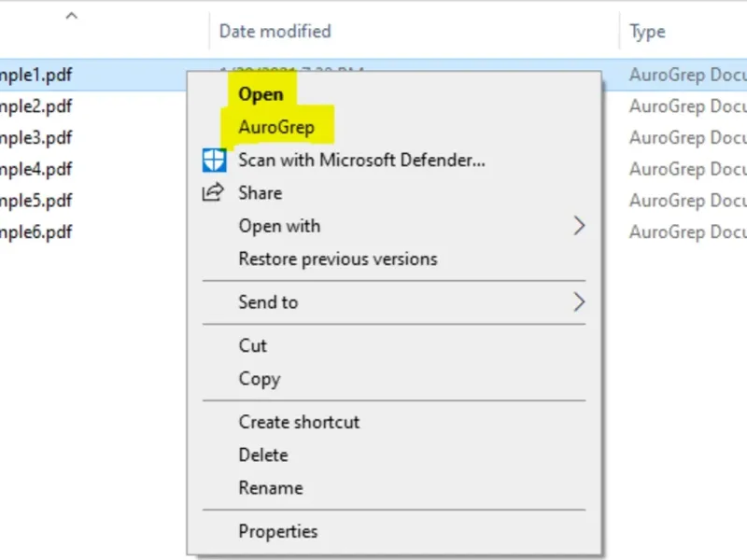Click the Share arrow icon
Image resolution: width=747 pixels, height=560 pixels.
point(214,193)
